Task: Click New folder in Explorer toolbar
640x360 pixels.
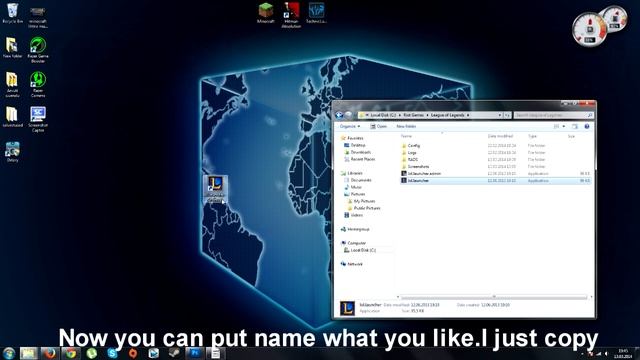Action: [406, 127]
